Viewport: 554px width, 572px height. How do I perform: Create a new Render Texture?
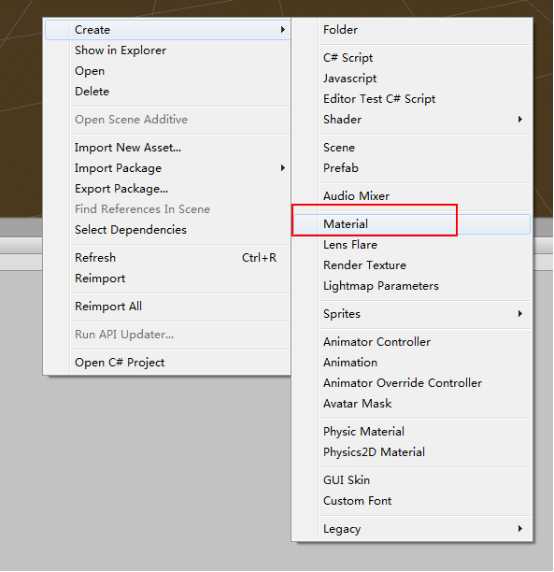[x=412, y=265]
